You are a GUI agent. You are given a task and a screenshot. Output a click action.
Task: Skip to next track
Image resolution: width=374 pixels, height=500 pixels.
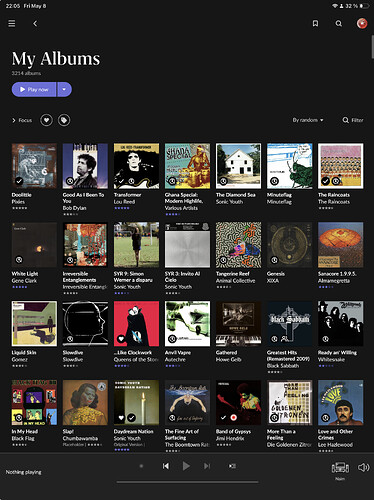[207, 466]
